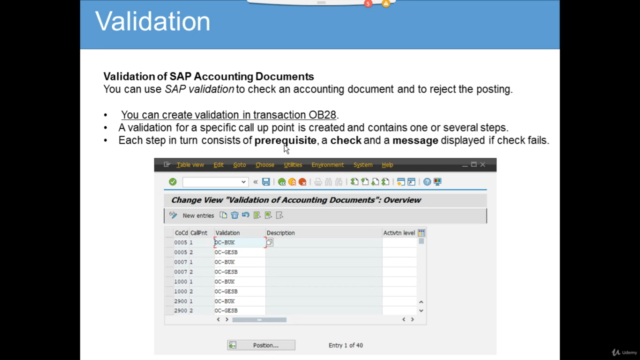Open the Goto menu
Viewport: 640px width, 360px height.
point(240,165)
